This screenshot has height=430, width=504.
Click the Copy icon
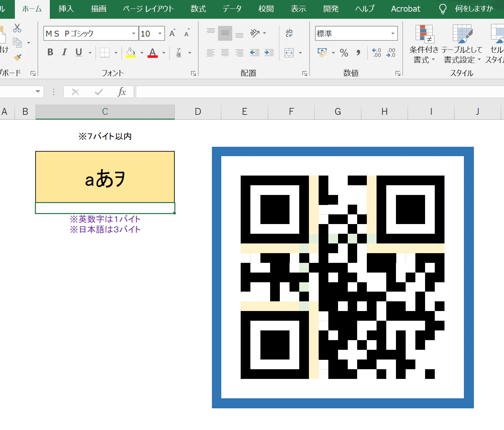tap(17, 43)
